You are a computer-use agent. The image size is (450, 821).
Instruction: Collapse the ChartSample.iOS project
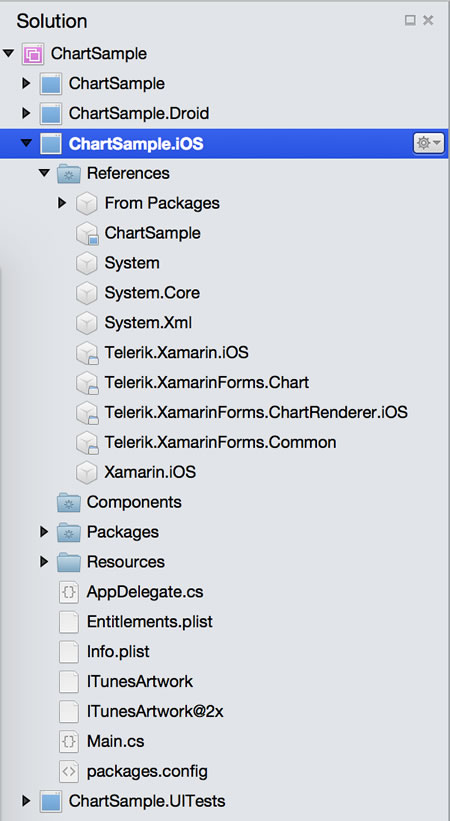point(27,143)
